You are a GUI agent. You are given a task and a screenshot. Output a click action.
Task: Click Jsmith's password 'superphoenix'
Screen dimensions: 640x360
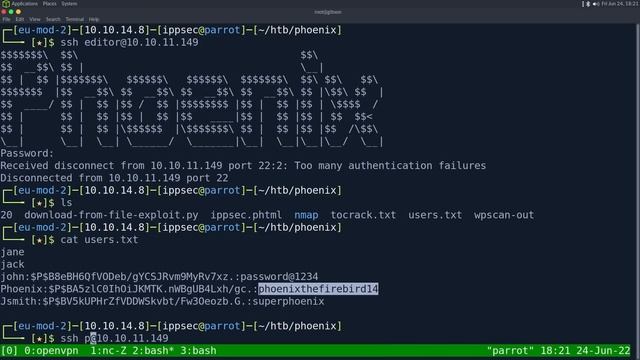[x=289, y=301]
